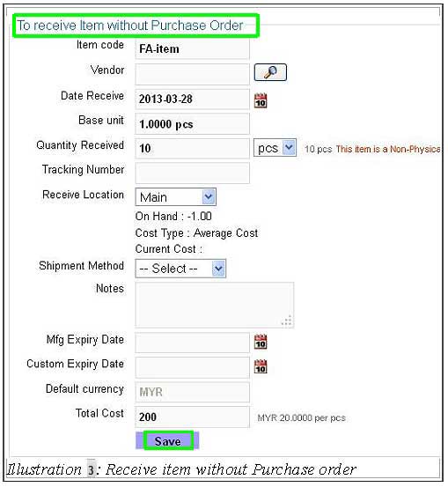The height and width of the screenshot is (487, 448).
Task: Click the Default currency MYR field
Action: (x=192, y=392)
